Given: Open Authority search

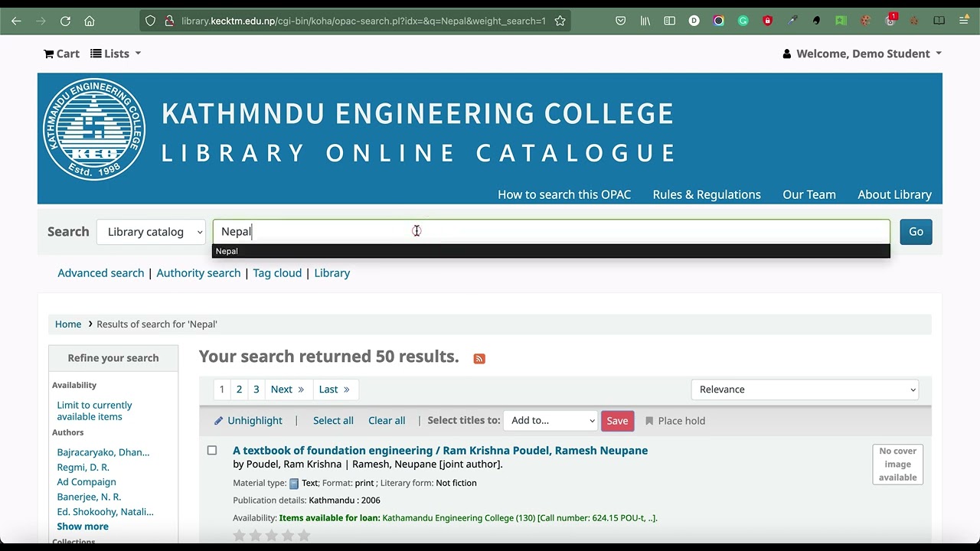Looking at the screenshot, I should tap(198, 273).
